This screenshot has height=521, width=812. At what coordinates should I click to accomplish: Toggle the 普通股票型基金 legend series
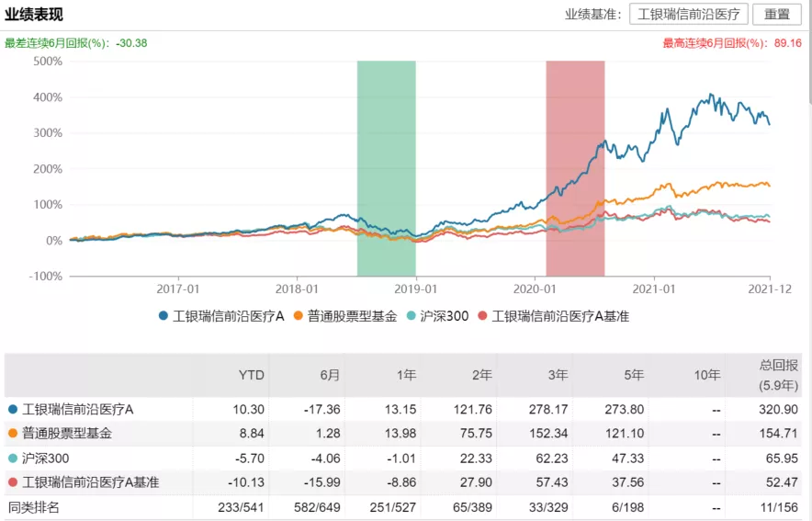click(x=345, y=316)
